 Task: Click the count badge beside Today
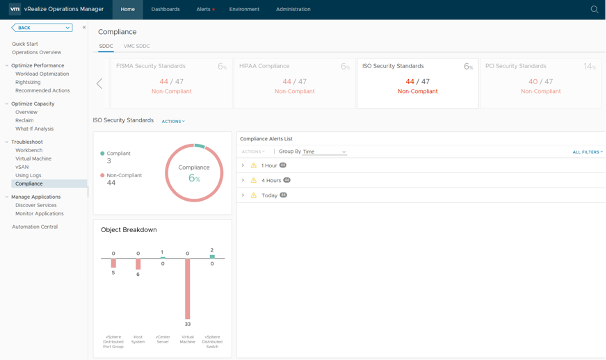click(x=283, y=195)
